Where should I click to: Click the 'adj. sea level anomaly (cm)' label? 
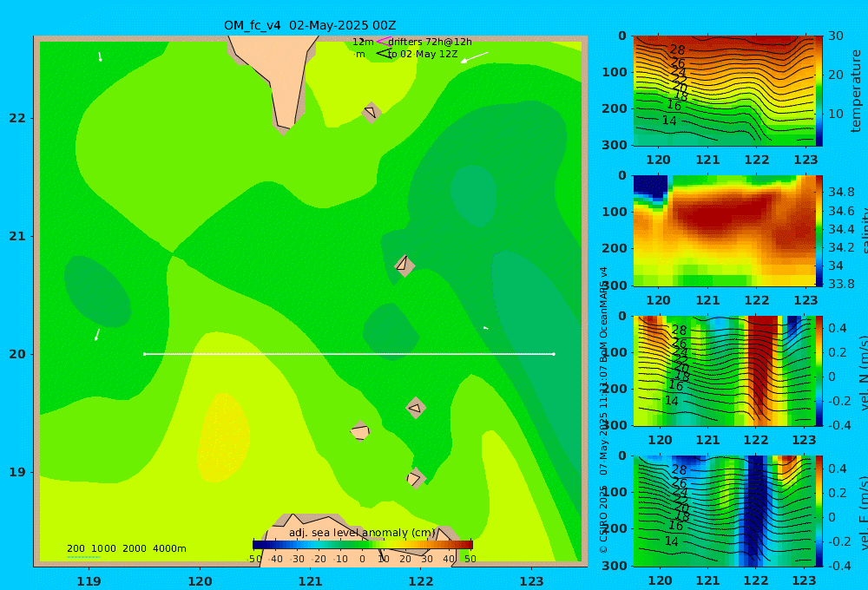tap(362, 533)
